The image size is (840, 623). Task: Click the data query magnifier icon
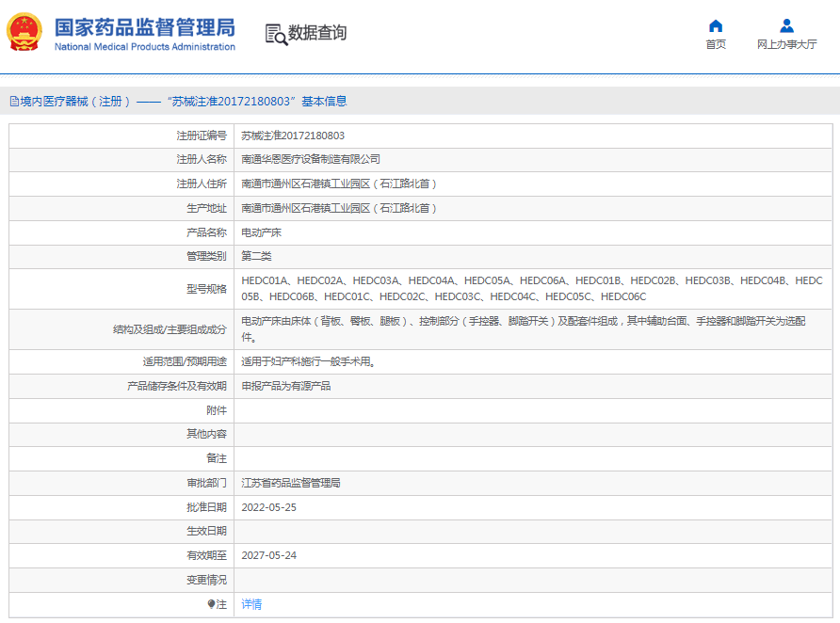275,34
